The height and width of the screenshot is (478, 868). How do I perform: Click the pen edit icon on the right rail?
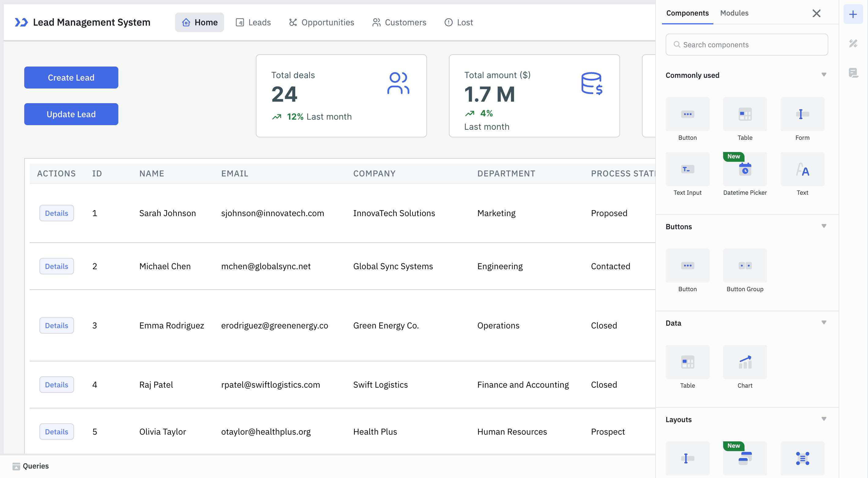[x=853, y=44]
